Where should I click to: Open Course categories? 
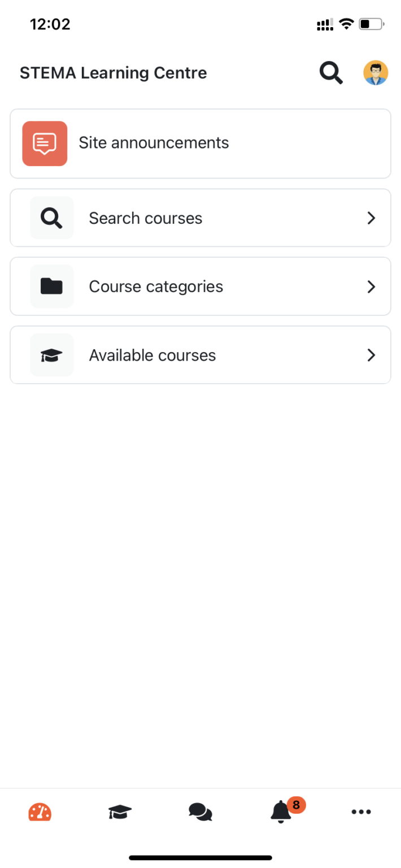point(156,287)
